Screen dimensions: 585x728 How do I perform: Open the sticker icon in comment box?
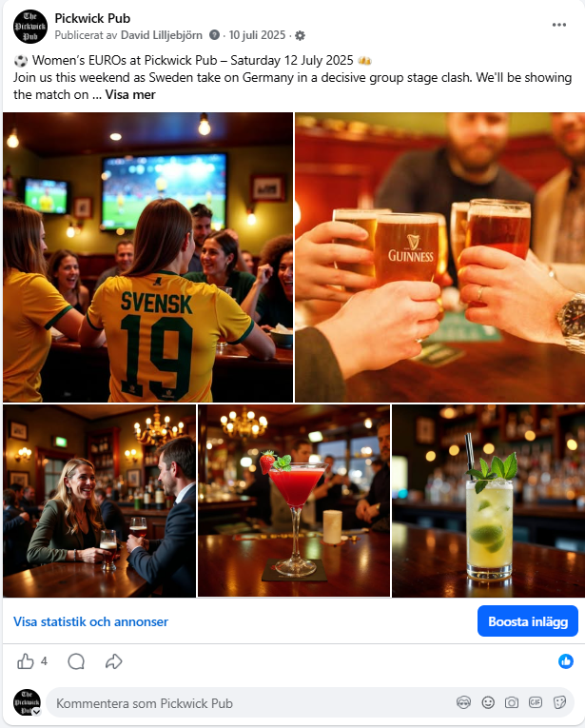pyautogui.click(x=559, y=702)
